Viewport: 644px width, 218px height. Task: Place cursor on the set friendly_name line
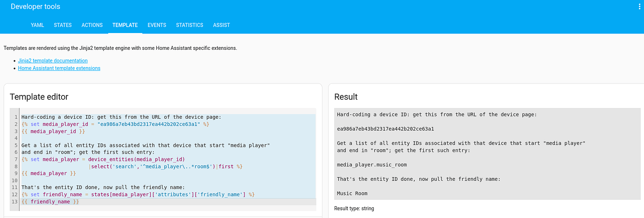pyautogui.click(x=138, y=194)
